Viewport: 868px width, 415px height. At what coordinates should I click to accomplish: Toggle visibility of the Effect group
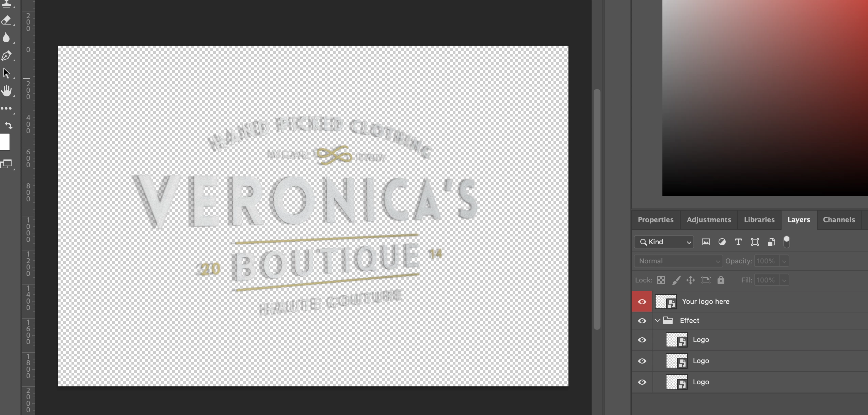tap(642, 321)
